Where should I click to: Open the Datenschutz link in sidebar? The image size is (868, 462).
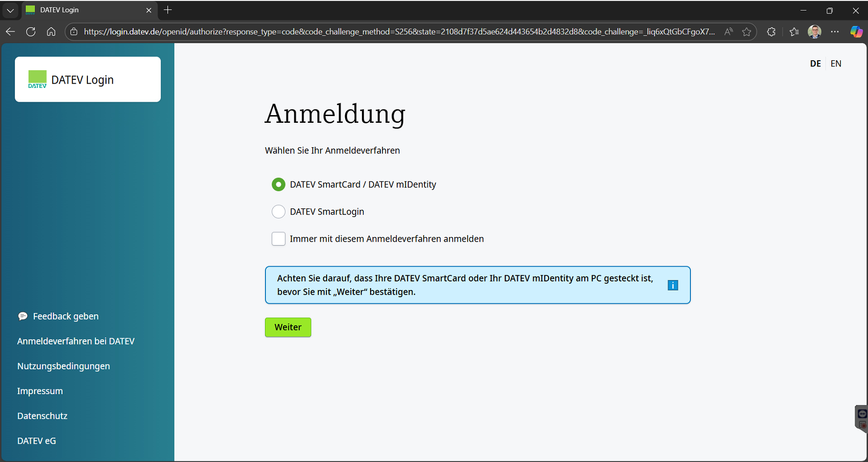[42, 416]
